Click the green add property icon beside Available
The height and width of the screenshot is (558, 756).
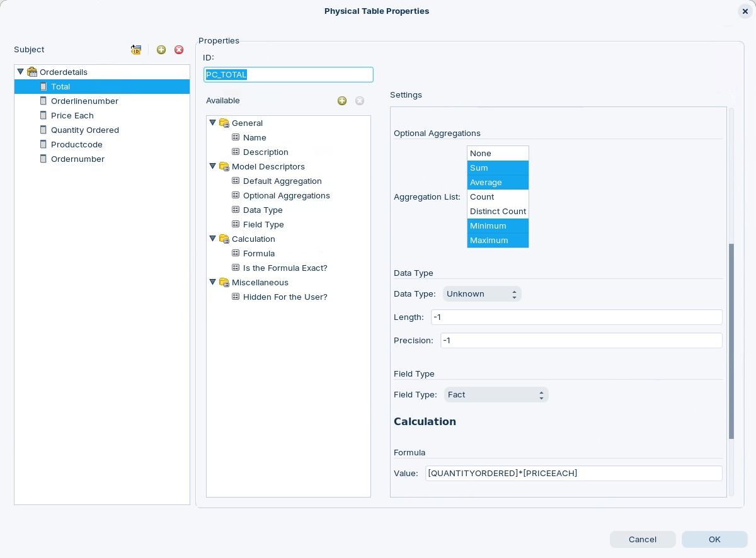pyautogui.click(x=342, y=101)
